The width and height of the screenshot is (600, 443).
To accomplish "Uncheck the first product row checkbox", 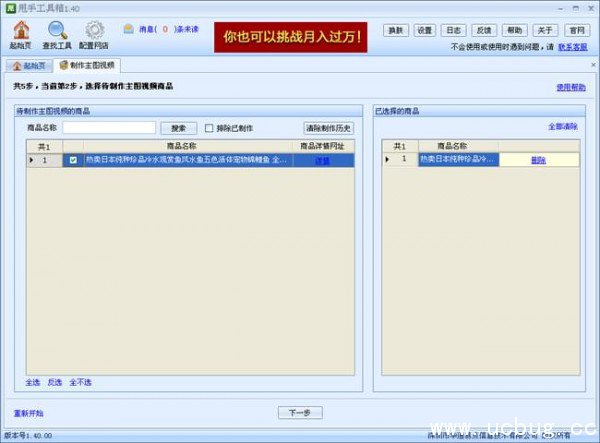I will point(72,160).
